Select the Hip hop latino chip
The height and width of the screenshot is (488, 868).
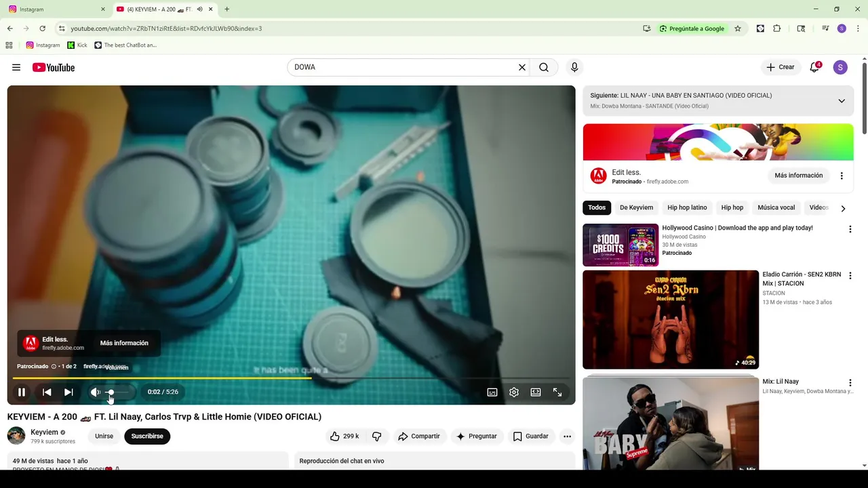(x=687, y=207)
